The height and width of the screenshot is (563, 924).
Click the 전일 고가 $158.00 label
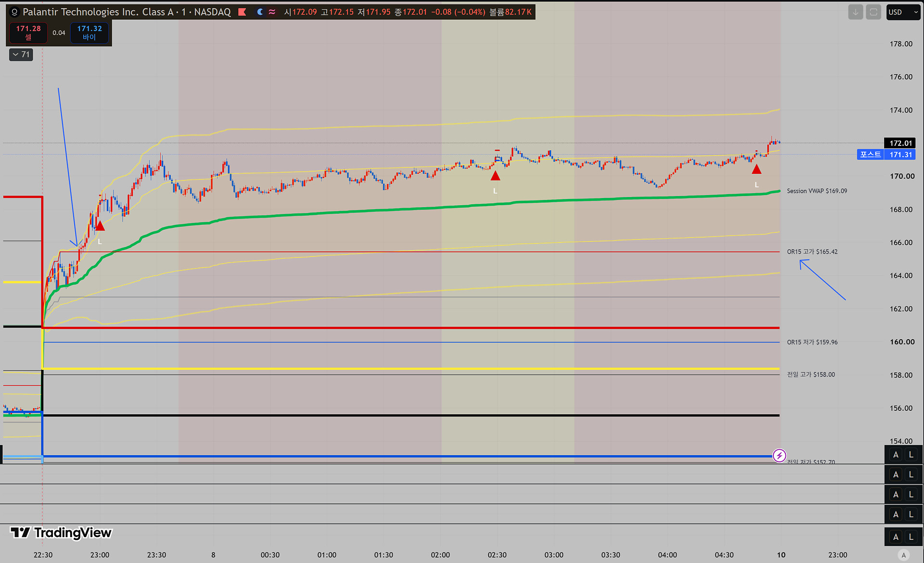(811, 374)
